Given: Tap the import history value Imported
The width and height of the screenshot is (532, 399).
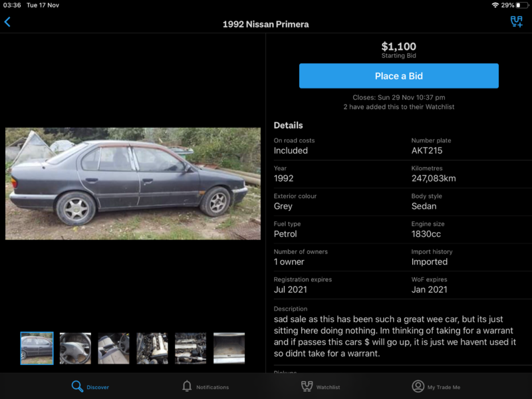Looking at the screenshot, I should coord(430,262).
